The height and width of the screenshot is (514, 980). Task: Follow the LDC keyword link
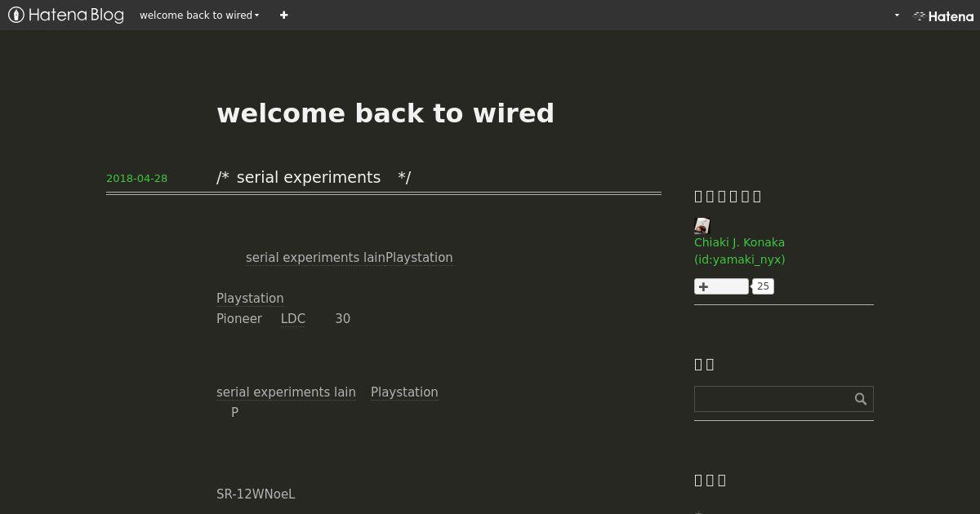(x=293, y=319)
